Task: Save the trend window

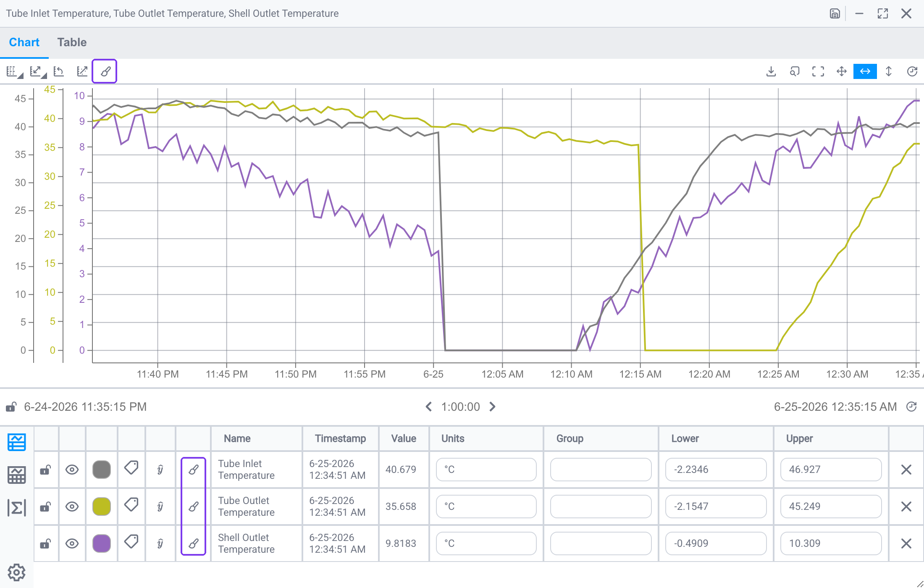Action: (835, 13)
